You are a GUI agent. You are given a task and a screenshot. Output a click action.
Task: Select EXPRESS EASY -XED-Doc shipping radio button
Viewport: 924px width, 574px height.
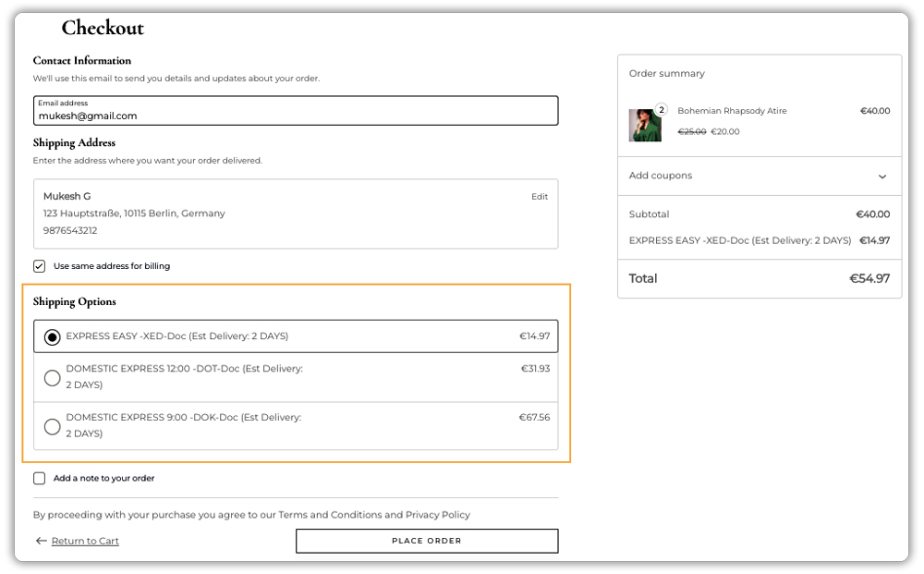pos(53,336)
